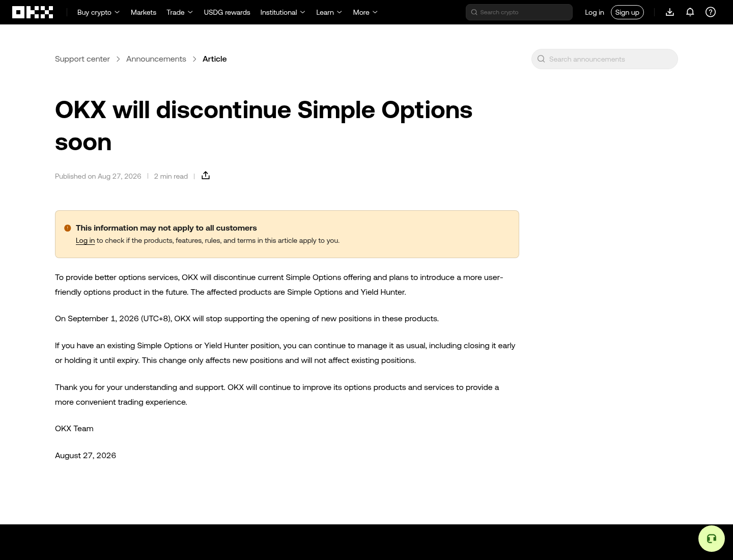Viewport: 733px width, 560px height.
Task: Go to Support center breadcrumb
Action: tap(82, 59)
